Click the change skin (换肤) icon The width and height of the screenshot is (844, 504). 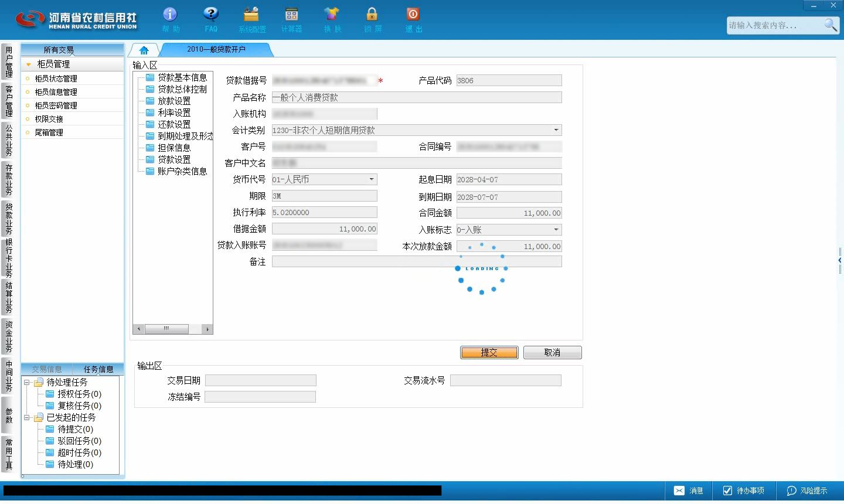tap(332, 14)
